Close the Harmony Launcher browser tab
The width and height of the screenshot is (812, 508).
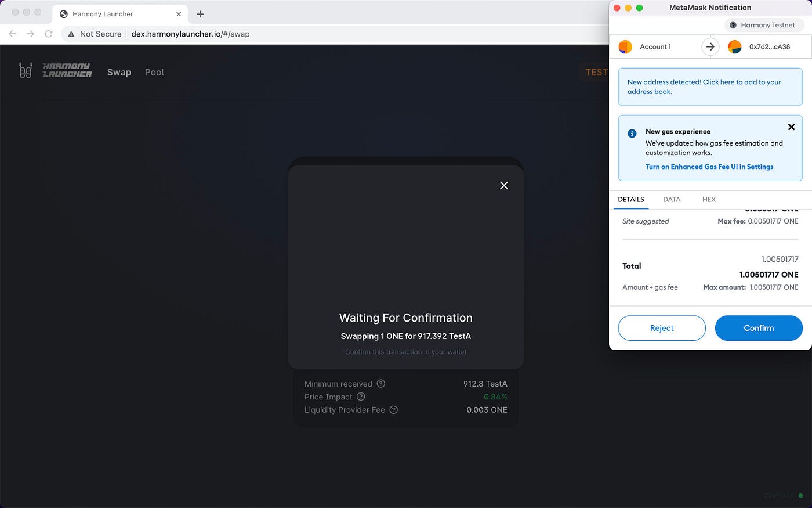pyautogui.click(x=179, y=14)
